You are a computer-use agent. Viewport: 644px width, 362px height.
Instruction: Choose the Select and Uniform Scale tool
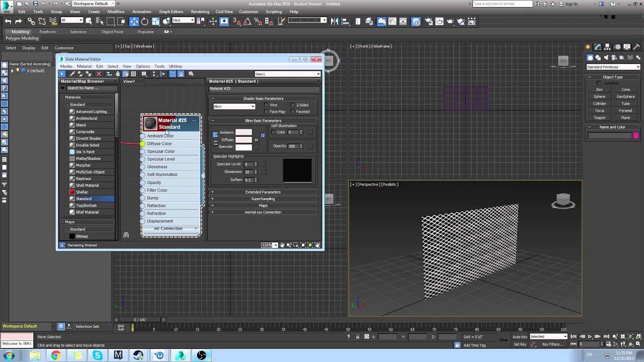[x=155, y=21]
